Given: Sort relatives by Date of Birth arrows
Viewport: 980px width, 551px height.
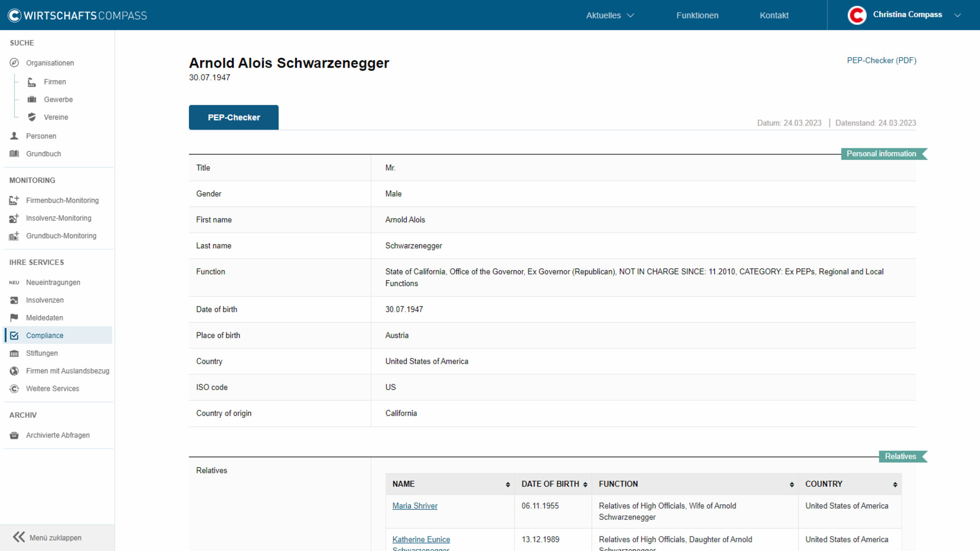Looking at the screenshot, I should click(585, 484).
